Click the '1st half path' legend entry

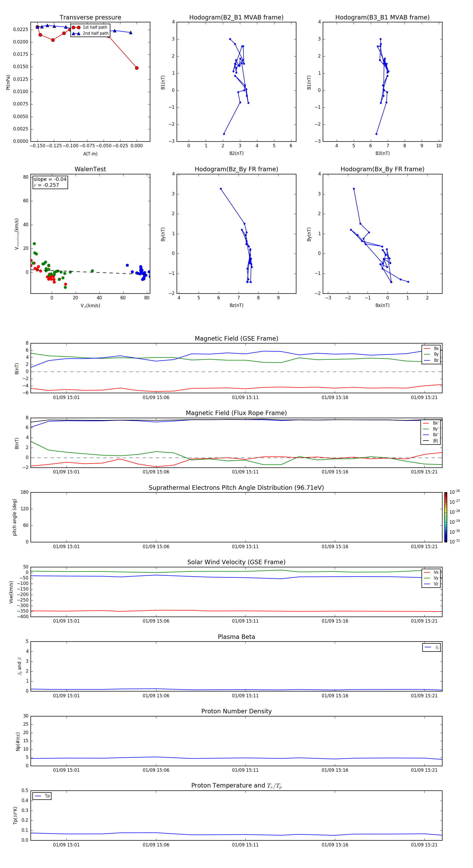(90, 27)
